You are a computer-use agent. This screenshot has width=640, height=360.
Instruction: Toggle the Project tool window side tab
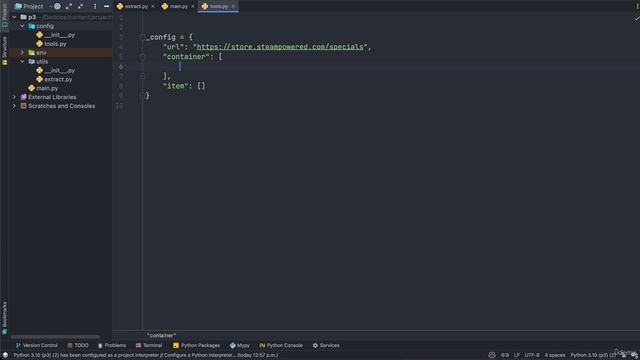[4, 16]
